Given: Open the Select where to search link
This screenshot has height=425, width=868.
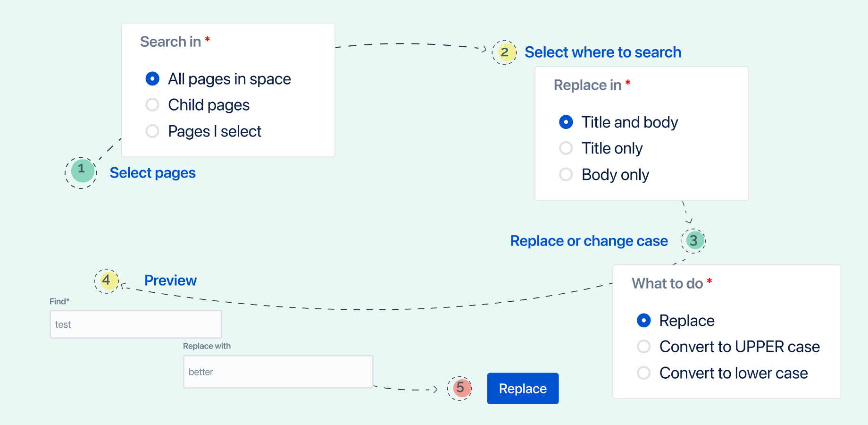Looking at the screenshot, I should point(603,52).
